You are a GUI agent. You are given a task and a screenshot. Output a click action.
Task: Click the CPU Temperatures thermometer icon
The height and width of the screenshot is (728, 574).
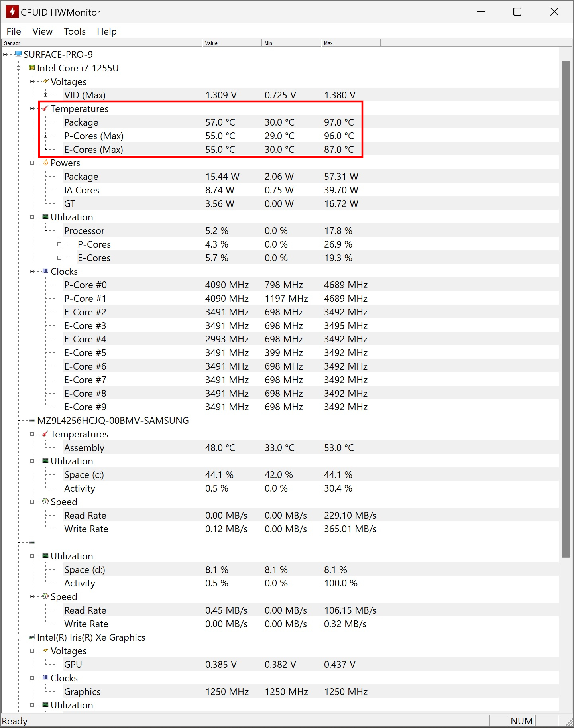click(x=45, y=108)
